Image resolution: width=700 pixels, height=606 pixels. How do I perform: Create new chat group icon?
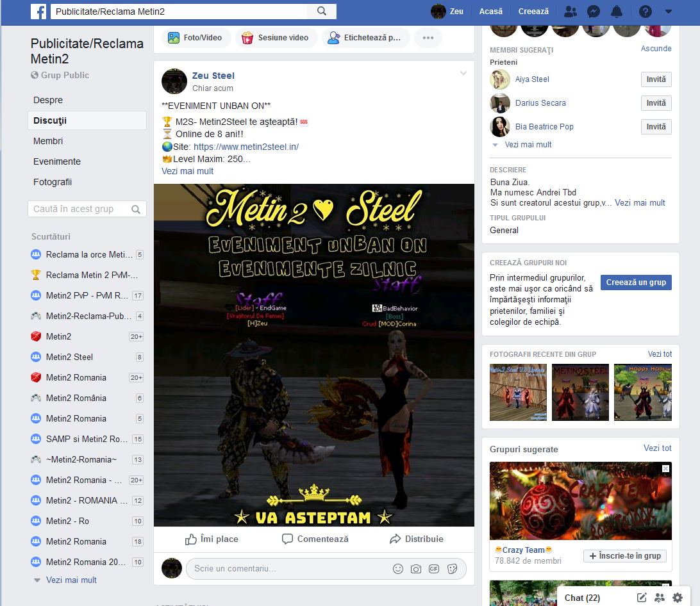[660, 598]
